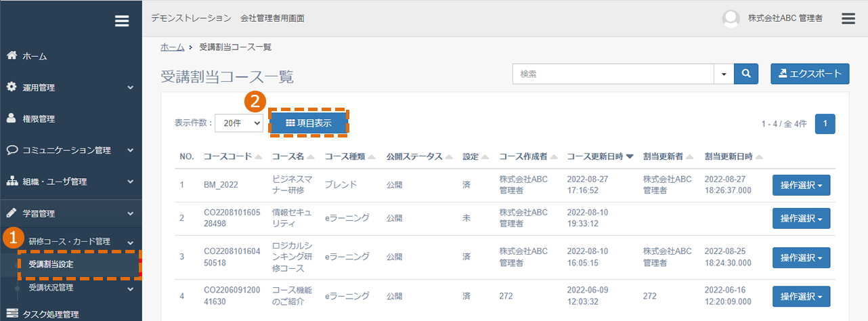Click course code CO220810160450518

(x=232, y=257)
